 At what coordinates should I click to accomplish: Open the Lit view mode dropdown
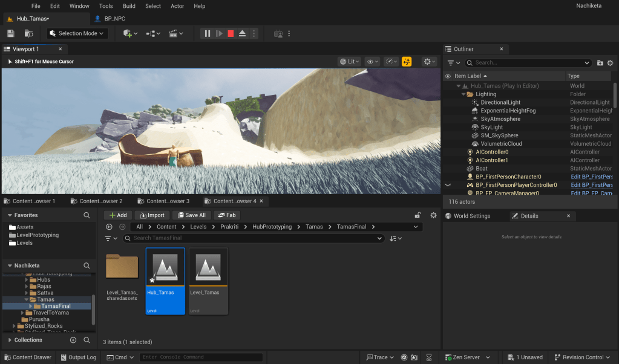point(350,62)
